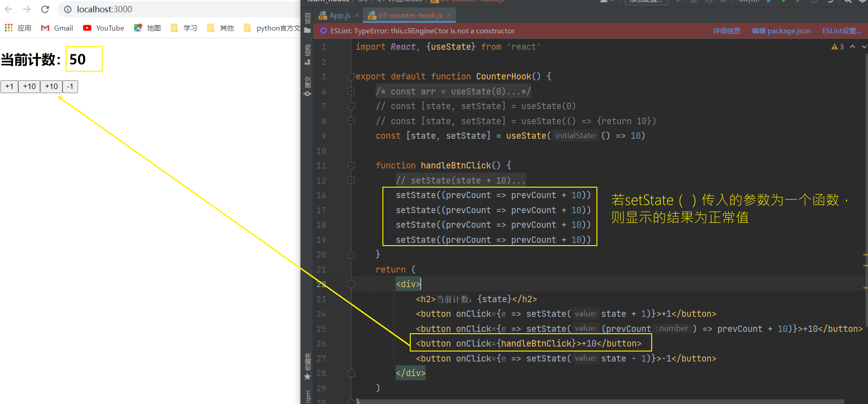868x404 pixels.
Task: Click the second +10 button
Action: pos(51,86)
